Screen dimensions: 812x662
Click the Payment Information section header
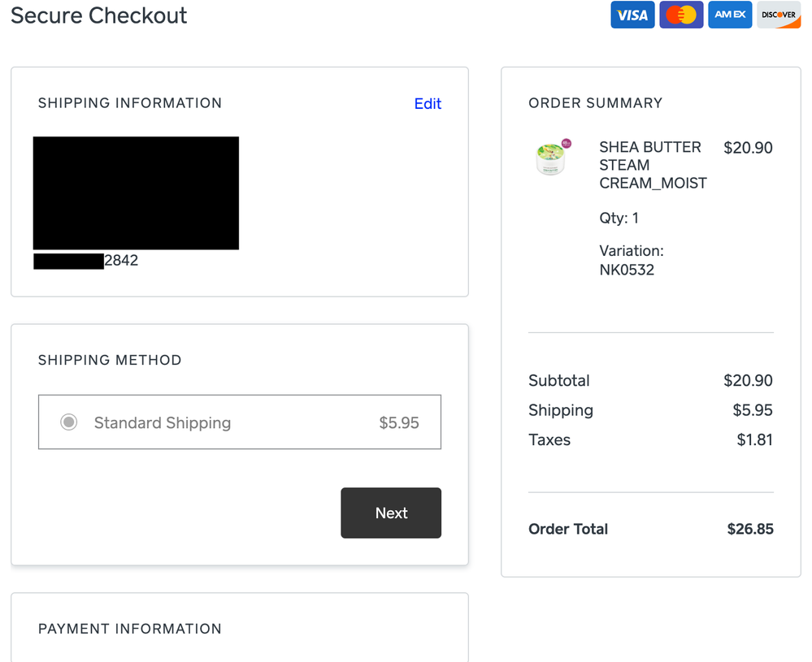click(x=130, y=629)
